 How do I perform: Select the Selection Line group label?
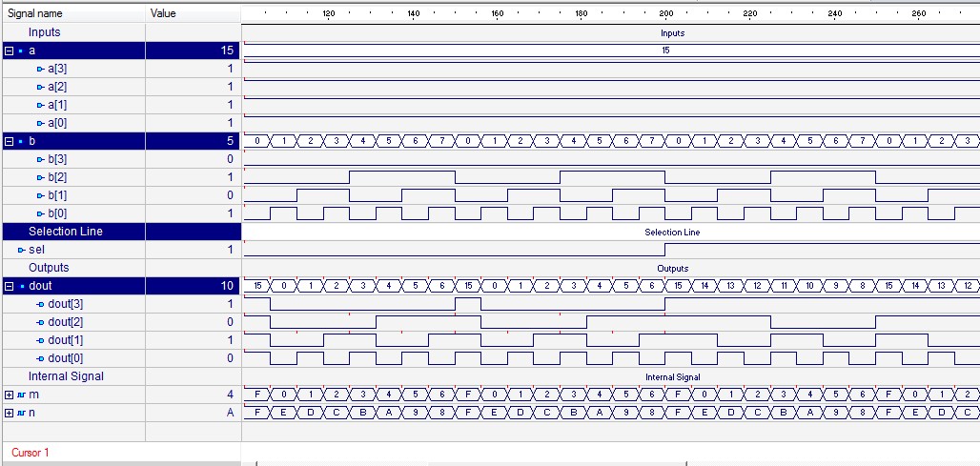click(x=66, y=232)
